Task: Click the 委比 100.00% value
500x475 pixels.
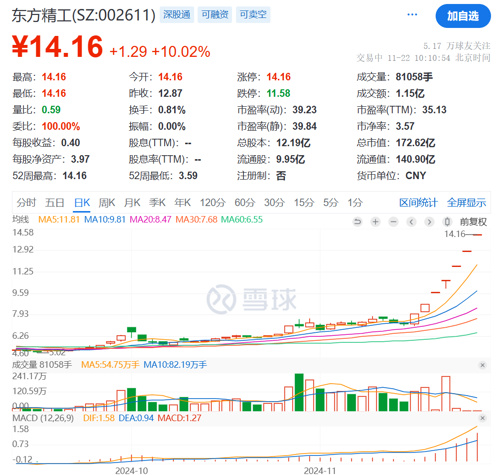Action: (x=61, y=126)
